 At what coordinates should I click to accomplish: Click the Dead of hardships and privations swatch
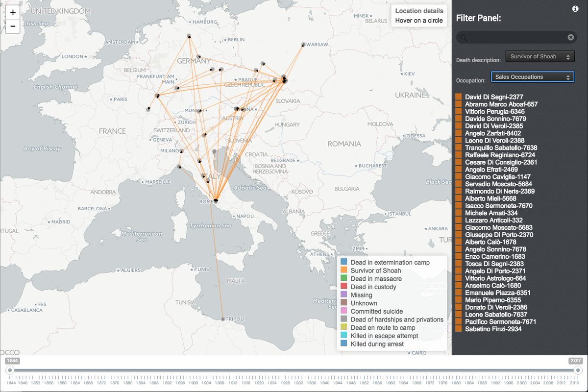tap(344, 319)
